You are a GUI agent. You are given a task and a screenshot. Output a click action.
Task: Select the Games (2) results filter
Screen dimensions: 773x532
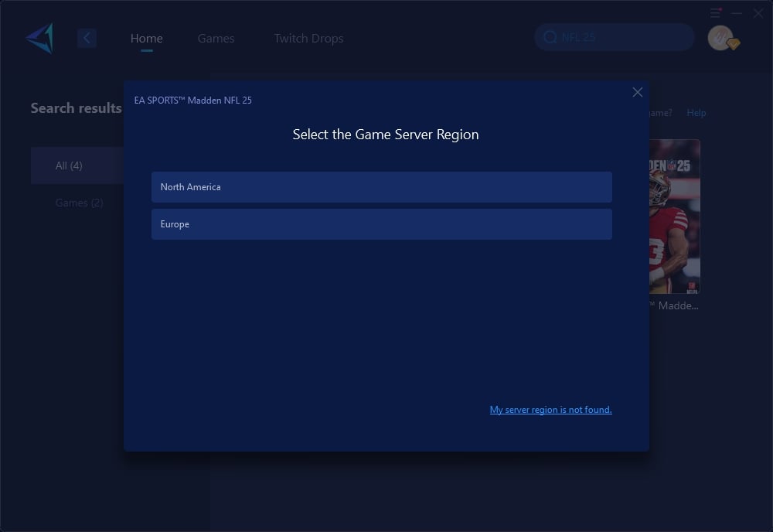(x=79, y=203)
